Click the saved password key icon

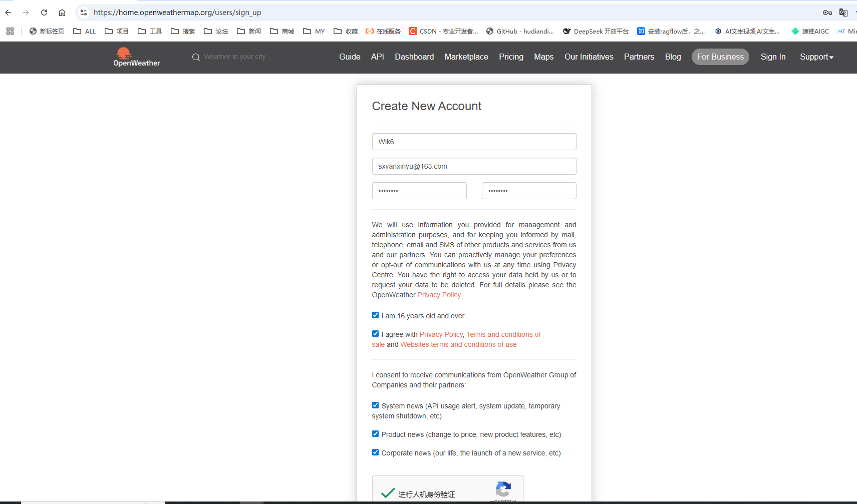pyautogui.click(x=827, y=13)
